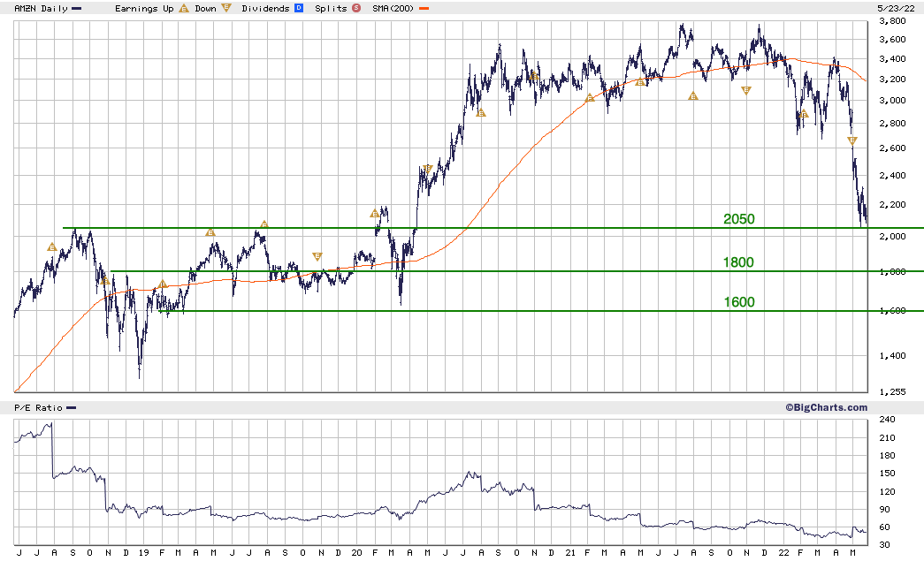924x561 pixels.
Task: Select the P/E Ratio line legend swatch
Action: (x=72, y=408)
